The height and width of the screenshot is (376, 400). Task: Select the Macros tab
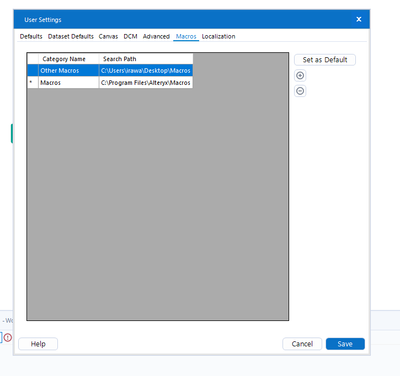click(x=186, y=36)
